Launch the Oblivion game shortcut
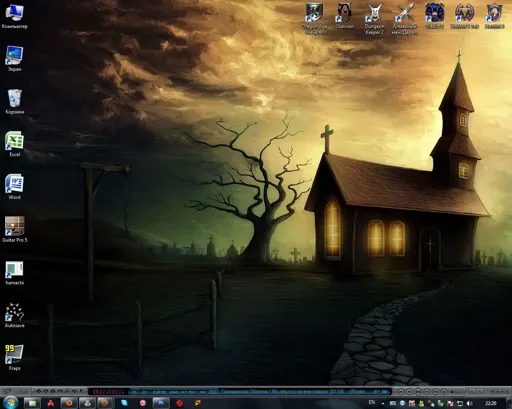Screen dimensions: 512x409 click(344, 16)
